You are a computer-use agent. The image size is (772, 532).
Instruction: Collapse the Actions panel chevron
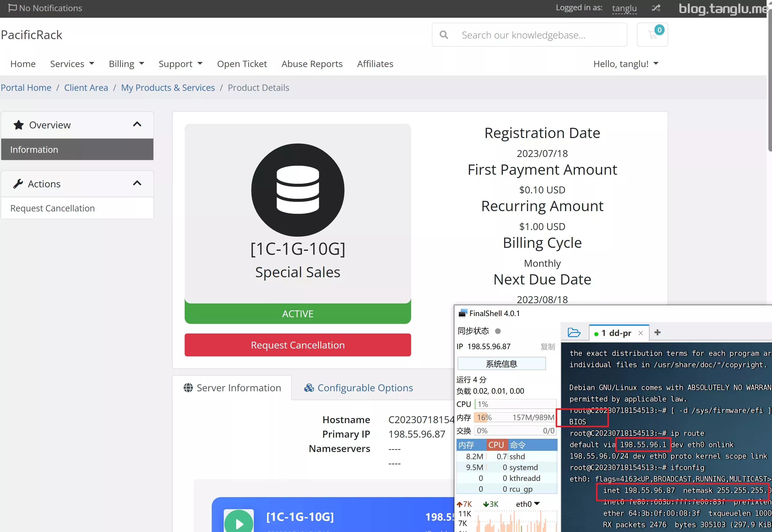137,183
